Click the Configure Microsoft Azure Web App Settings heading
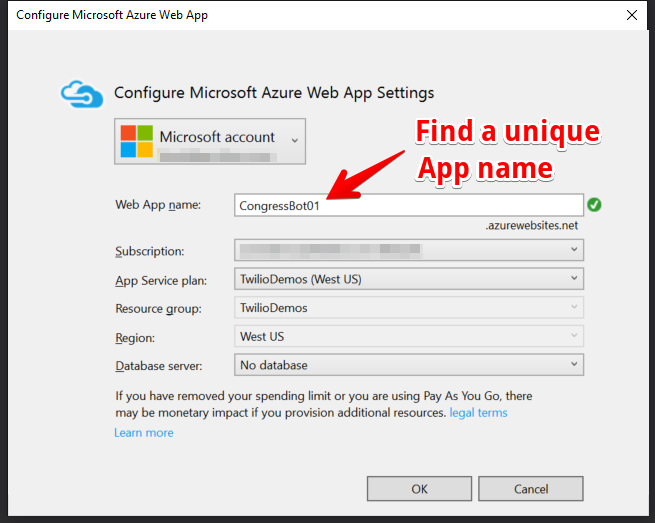Screen dimensions: 655x523 tap(274, 93)
